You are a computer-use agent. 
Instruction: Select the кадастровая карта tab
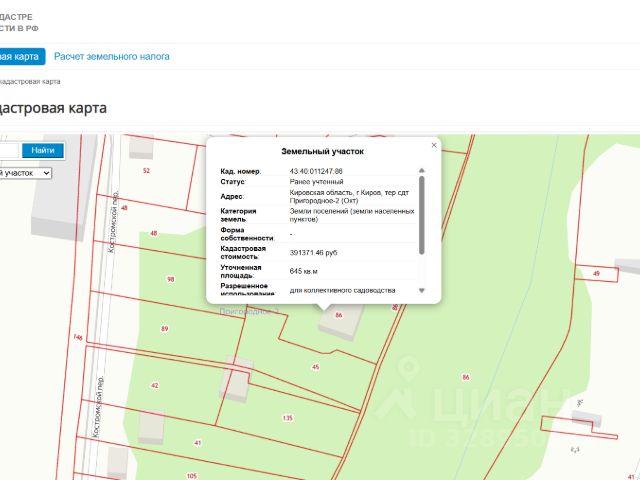22,56
